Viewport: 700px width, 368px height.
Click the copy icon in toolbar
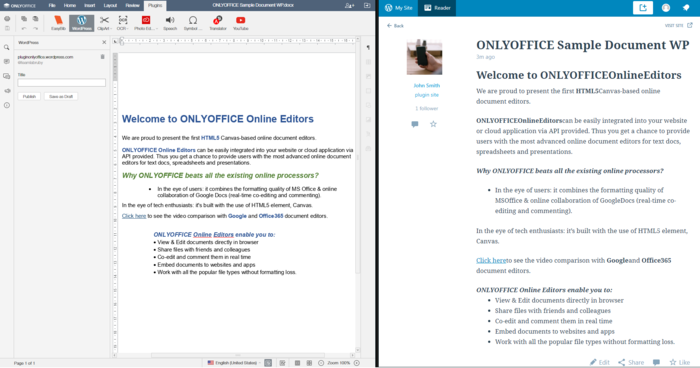(x=24, y=19)
